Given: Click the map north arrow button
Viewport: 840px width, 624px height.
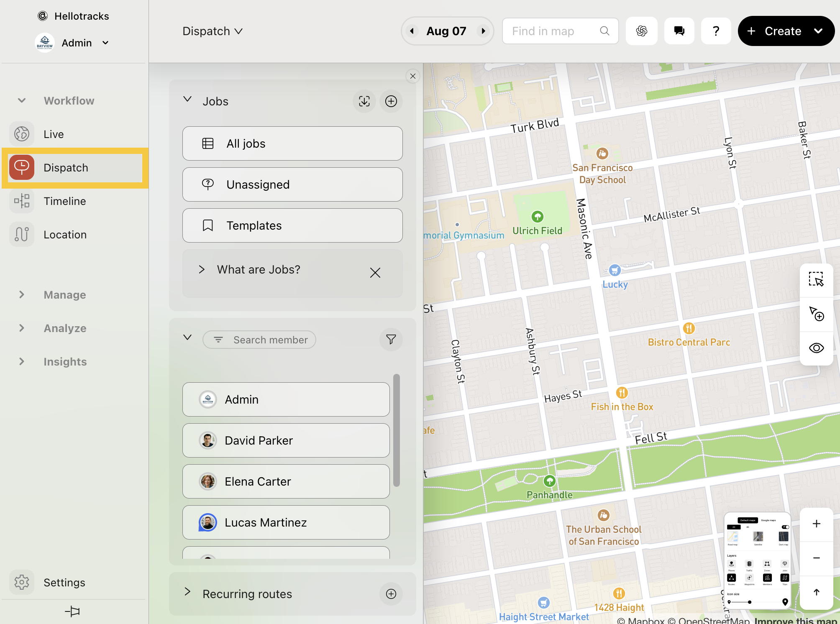Looking at the screenshot, I should tap(816, 592).
